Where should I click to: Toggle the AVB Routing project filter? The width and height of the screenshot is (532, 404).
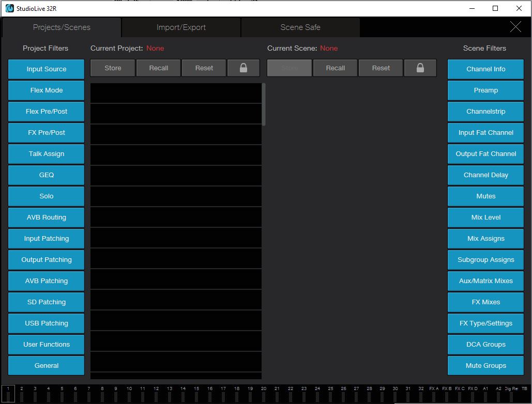click(46, 217)
